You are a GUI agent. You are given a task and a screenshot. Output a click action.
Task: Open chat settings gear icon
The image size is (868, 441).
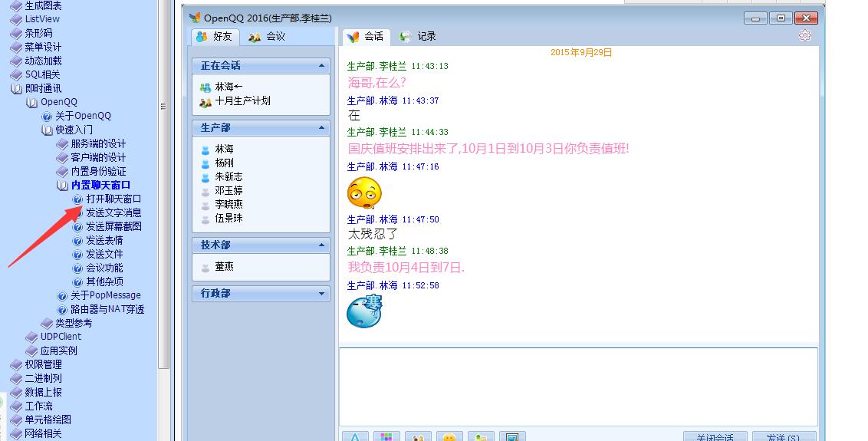(x=805, y=35)
